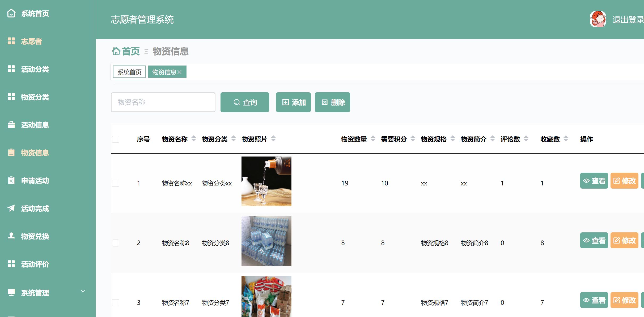Click the 添加 add button
Viewport: 644px width, 317px height.
[293, 102]
